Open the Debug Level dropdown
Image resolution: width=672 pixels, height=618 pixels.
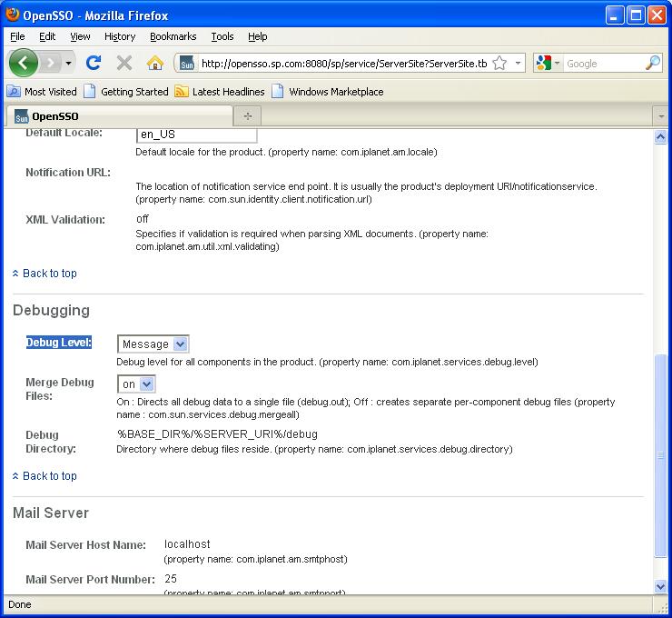pos(153,344)
